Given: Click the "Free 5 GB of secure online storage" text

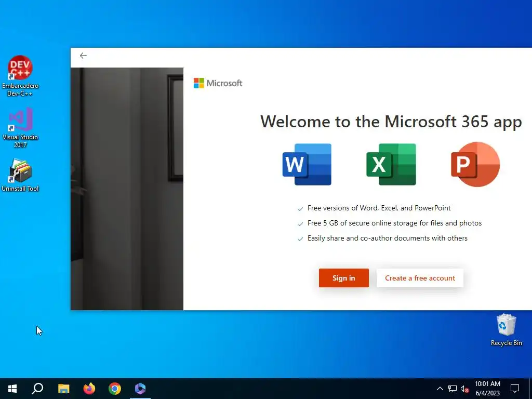Looking at the screenshot, I should 394,223.
